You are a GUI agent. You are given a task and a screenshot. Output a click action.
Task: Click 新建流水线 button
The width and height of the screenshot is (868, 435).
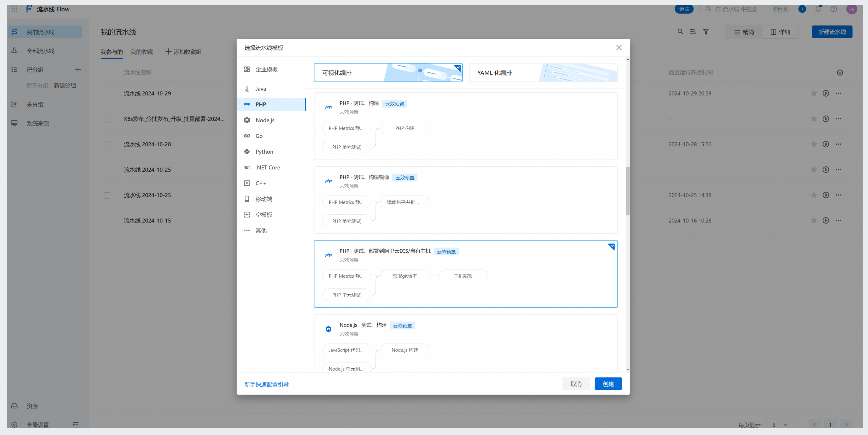832,32
